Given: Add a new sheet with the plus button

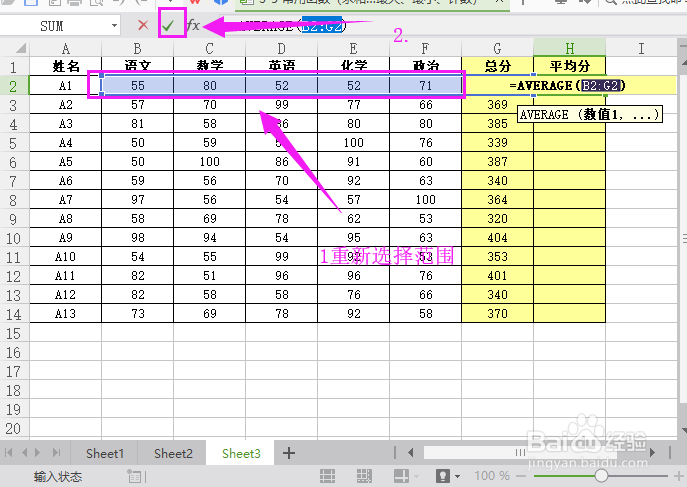Looking at the screenshot, I should pyautogui.click(x=289, y=453).
